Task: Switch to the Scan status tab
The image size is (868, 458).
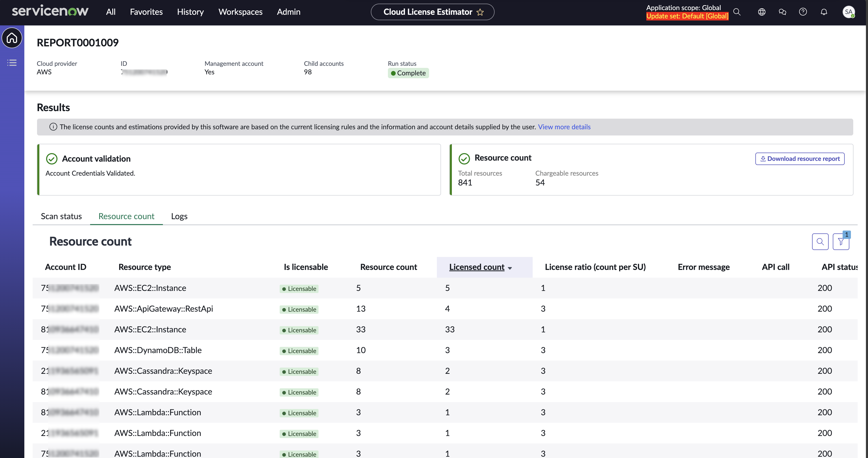Action: (x=61, y=216)
